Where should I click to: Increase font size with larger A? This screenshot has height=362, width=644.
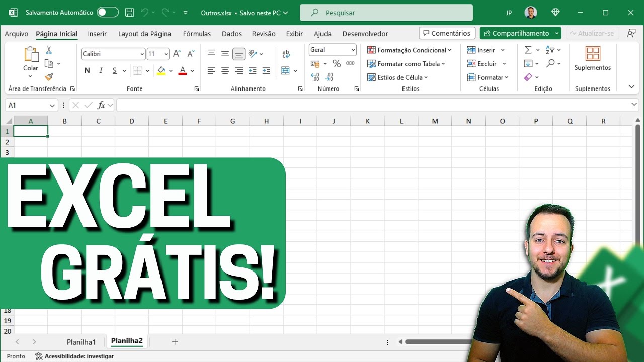click(177, 54)
